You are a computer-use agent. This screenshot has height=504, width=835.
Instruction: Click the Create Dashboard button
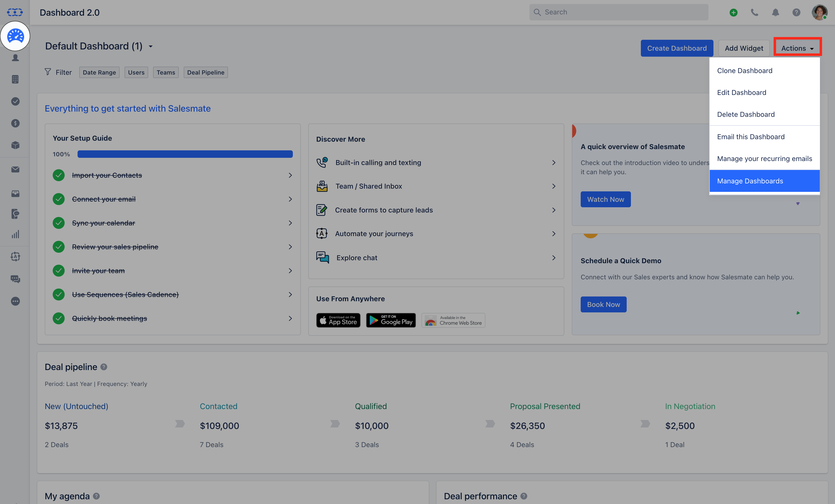point(676,48)
